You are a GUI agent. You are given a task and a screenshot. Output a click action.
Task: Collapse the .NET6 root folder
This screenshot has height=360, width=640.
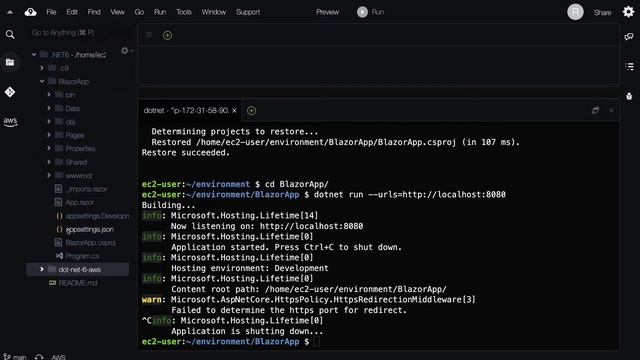click(x=34, y=55)
